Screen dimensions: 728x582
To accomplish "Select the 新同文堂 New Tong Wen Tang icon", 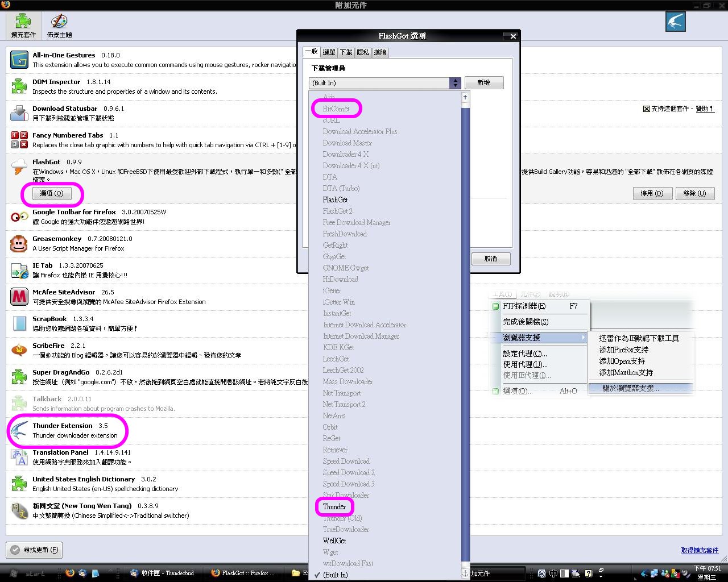I will coord(19,510).
